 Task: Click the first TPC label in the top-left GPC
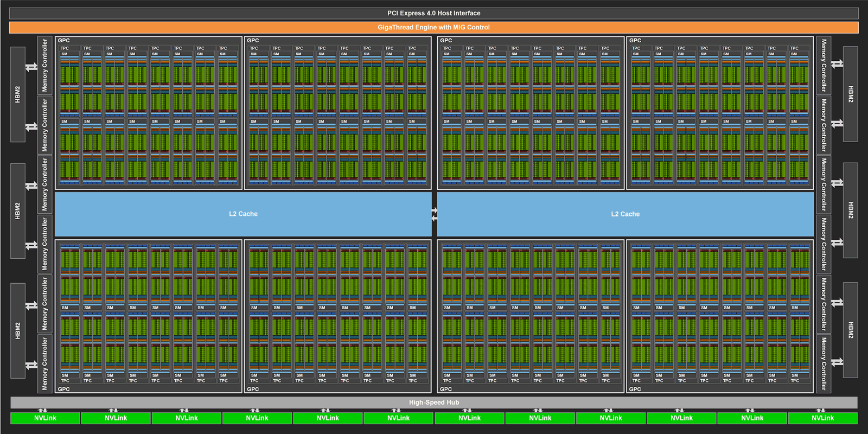click(65, 48)
